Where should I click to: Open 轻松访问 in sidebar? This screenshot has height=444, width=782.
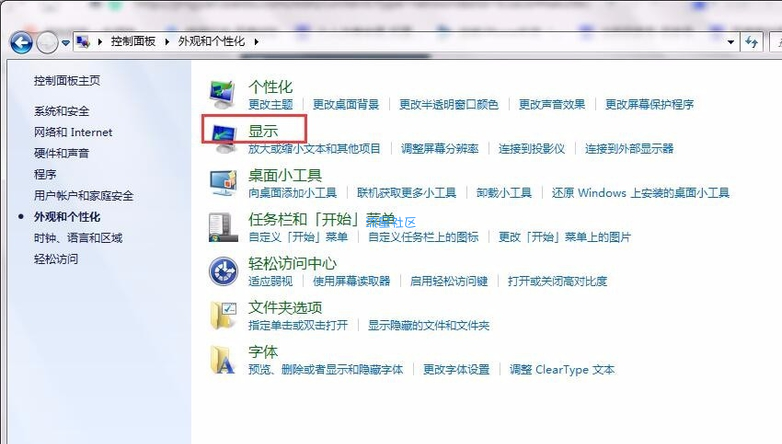click(x=56, y=259)
